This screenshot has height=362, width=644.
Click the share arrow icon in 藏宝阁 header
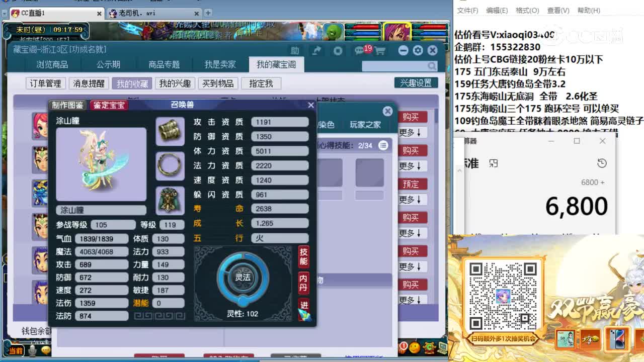point(316,50)
